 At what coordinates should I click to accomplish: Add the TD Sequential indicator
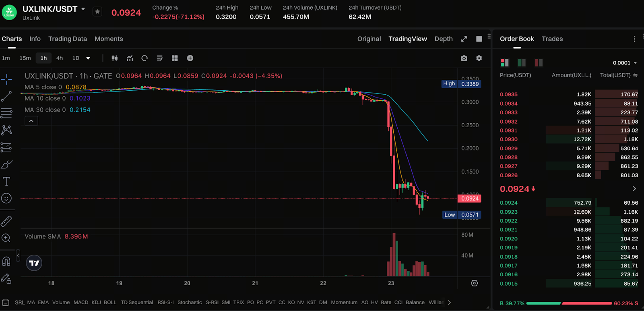coord(137,302)
